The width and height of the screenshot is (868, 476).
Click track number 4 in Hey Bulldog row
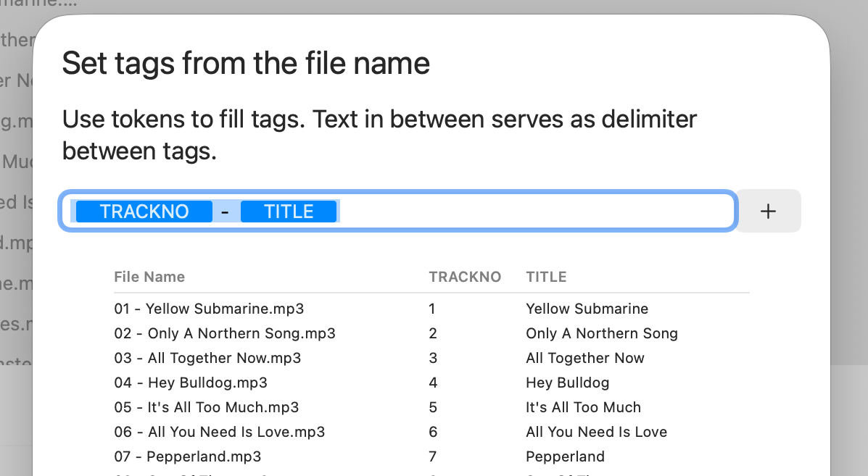tap(433, 383)
